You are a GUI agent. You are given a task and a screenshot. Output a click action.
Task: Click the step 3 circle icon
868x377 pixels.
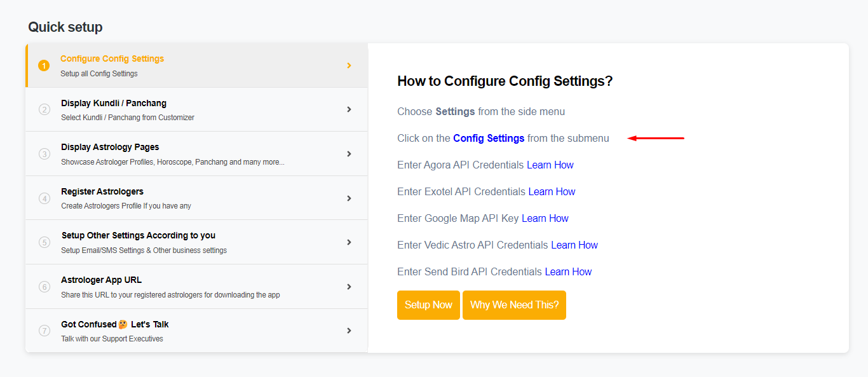pyautogui.click(x=44, y=154)
